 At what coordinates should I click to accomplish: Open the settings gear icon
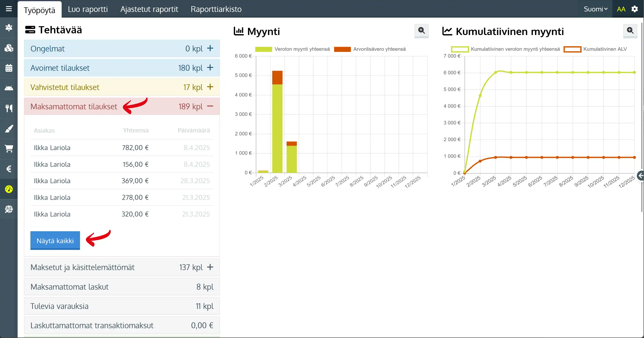(x=634, y=9)
